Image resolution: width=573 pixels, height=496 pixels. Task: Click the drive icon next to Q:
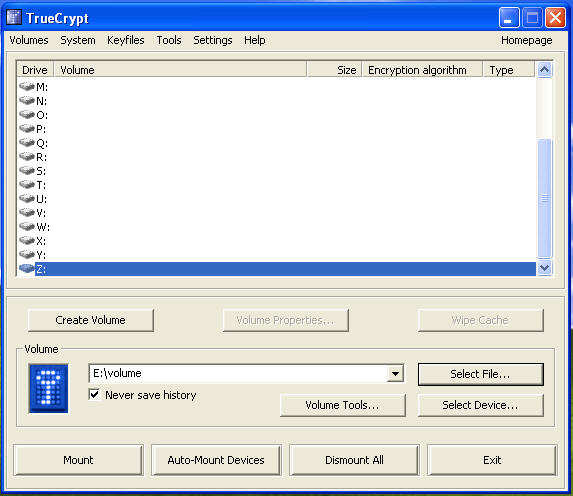pyautogui.click(x=26, y=143)
